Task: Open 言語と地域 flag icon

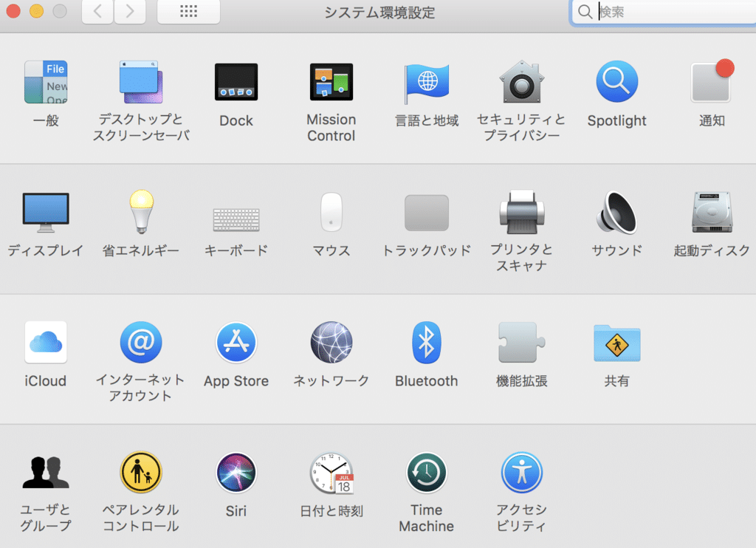Action: [x=426, y=82]
